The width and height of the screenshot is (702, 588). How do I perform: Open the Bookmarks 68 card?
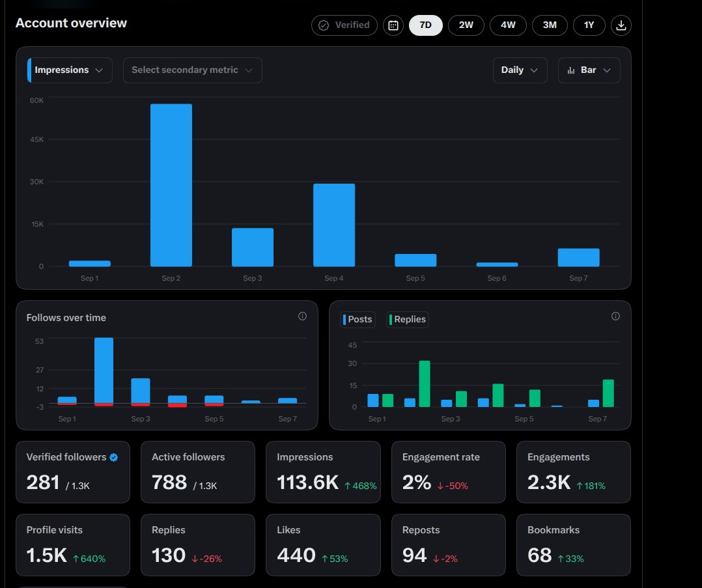pyautogui.click(x=574, y=545)
